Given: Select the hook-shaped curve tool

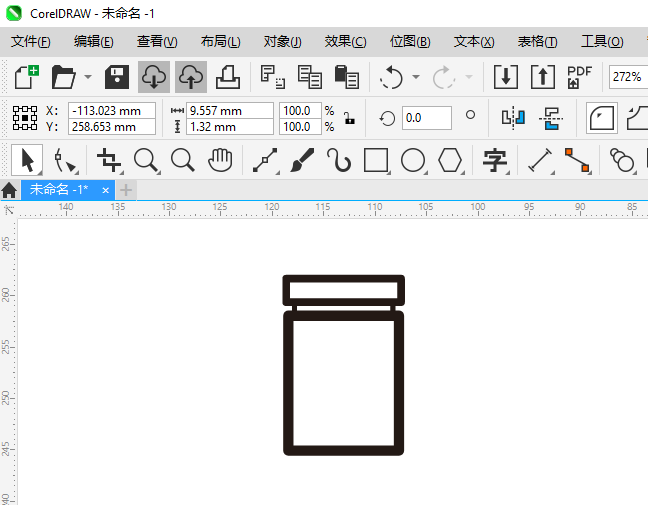Looking at the screenshot, I should point(339,160).
